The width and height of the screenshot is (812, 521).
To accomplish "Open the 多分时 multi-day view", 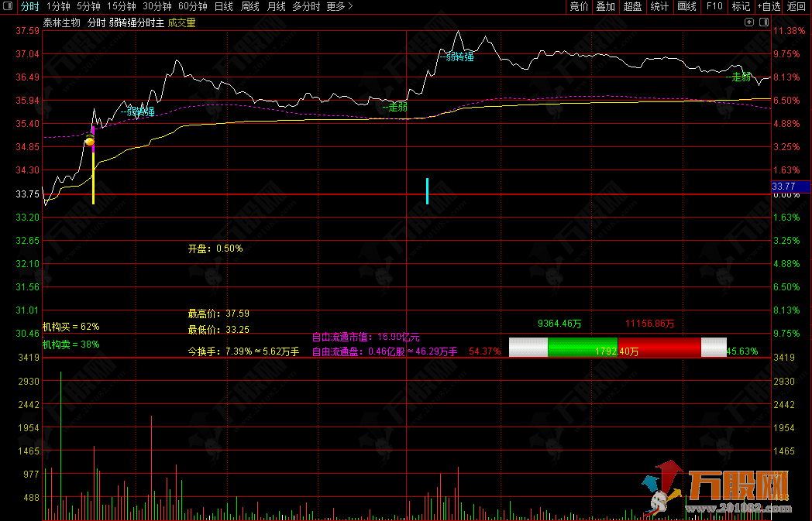I will [x=306, y=6].
